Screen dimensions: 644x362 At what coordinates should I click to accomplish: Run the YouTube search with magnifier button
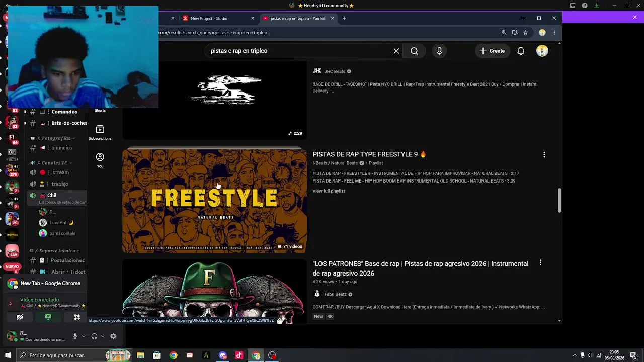[414, 51]
